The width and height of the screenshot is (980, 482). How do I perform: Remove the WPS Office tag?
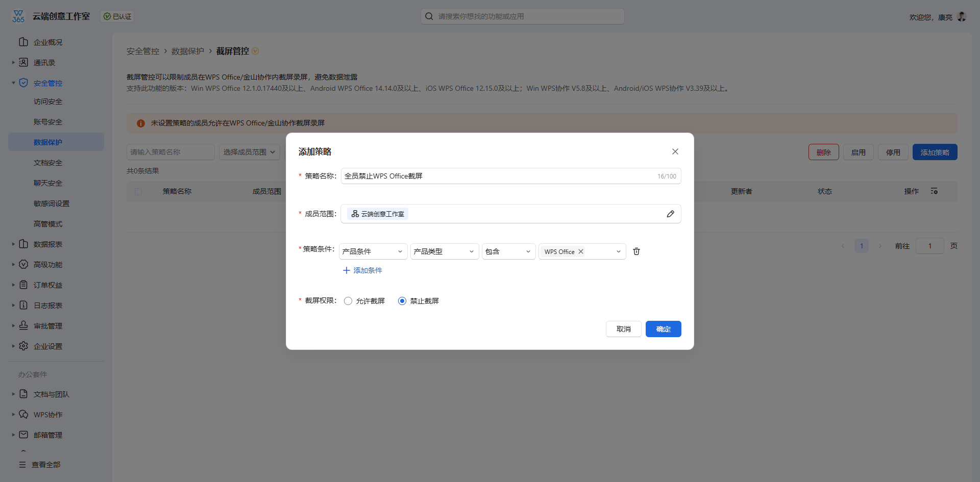[x=581, y=251]
